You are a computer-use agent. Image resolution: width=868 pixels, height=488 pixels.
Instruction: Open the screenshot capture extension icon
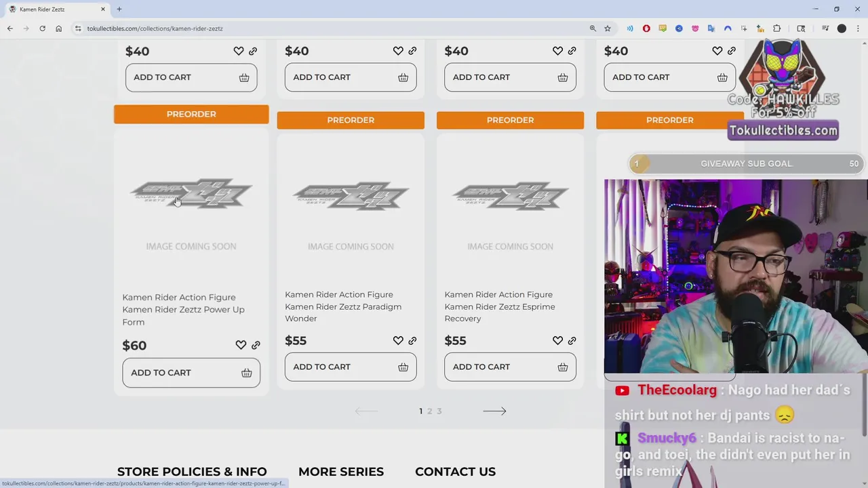(744, 28)
